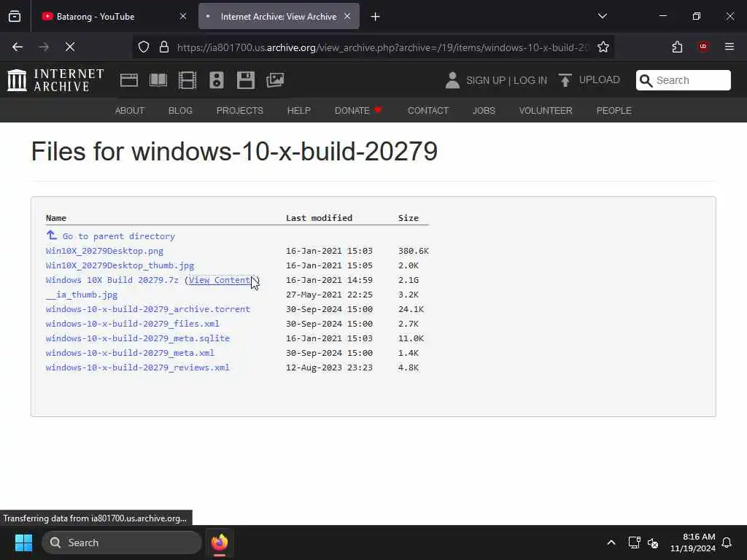Open the PROJECTS menu item
Screen dimensions: 747x560
pyautogui.click(x=239, y=111)
